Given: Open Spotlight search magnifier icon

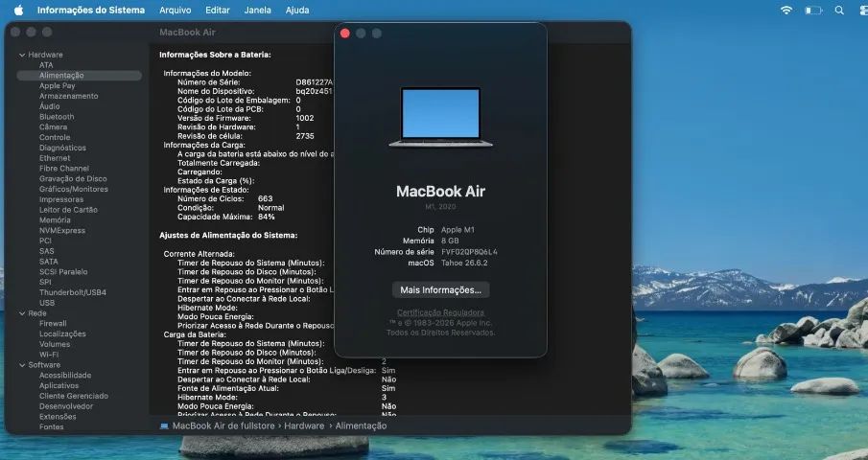Looking at the screenshot, I should pos(839,10).
